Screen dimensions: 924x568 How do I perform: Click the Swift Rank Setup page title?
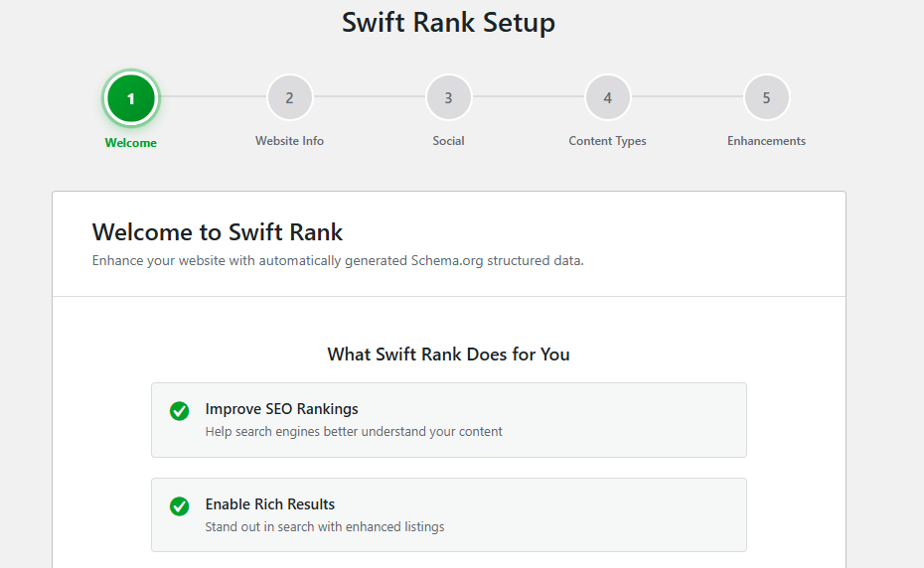click(x=448, y=23)
